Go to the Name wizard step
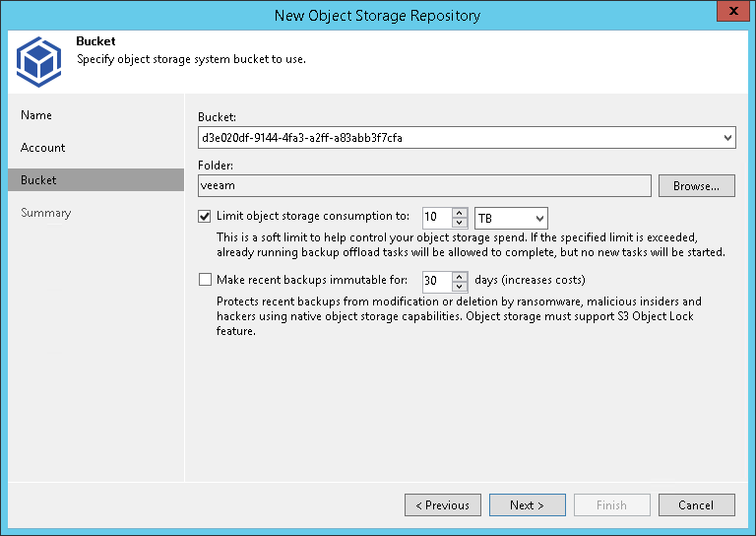This screenshot has width=756, height=536. click(x=36, y=115)
